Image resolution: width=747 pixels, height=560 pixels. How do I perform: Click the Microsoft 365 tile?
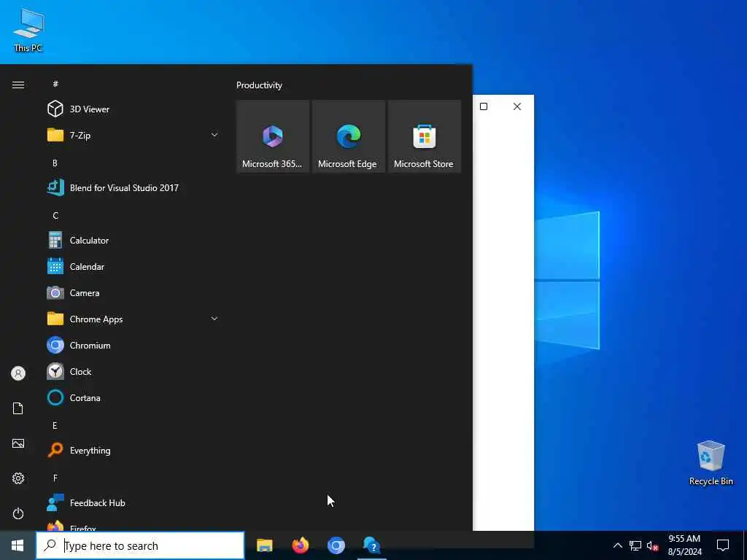(273, 136)
